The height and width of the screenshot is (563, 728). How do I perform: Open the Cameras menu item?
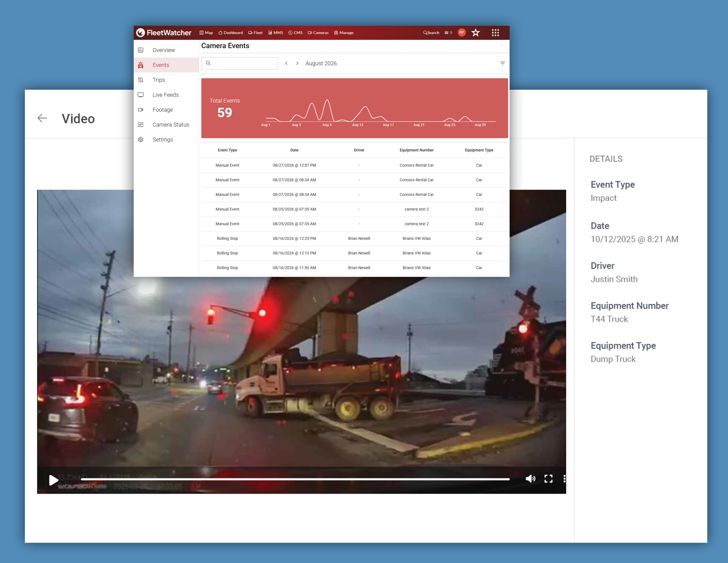(x=318, y=33)
